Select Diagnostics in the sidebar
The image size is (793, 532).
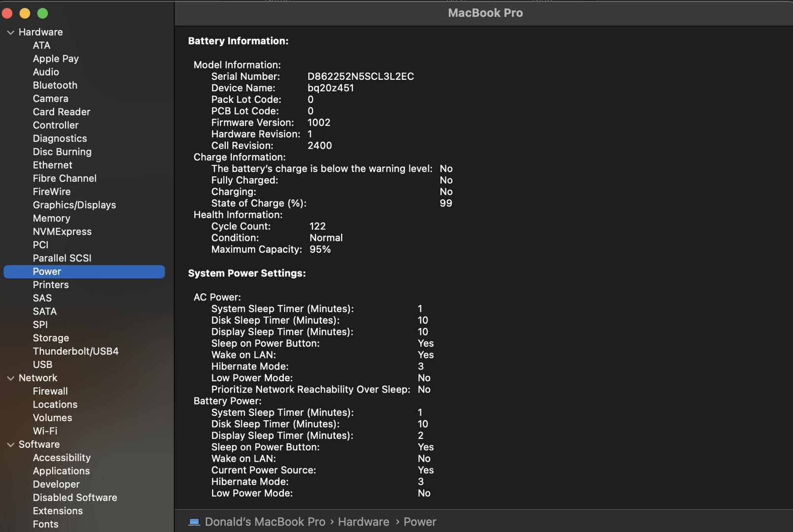tap(60, 138)
